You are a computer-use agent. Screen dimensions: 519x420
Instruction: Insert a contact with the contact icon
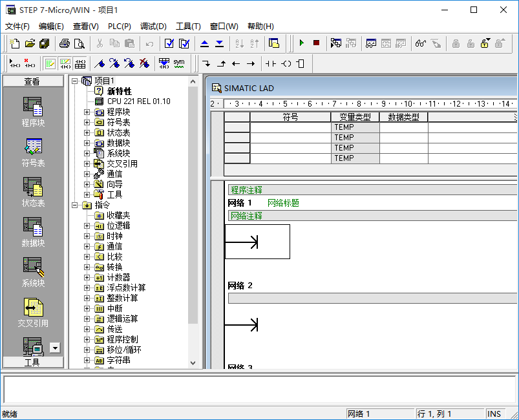pos(271,63)
